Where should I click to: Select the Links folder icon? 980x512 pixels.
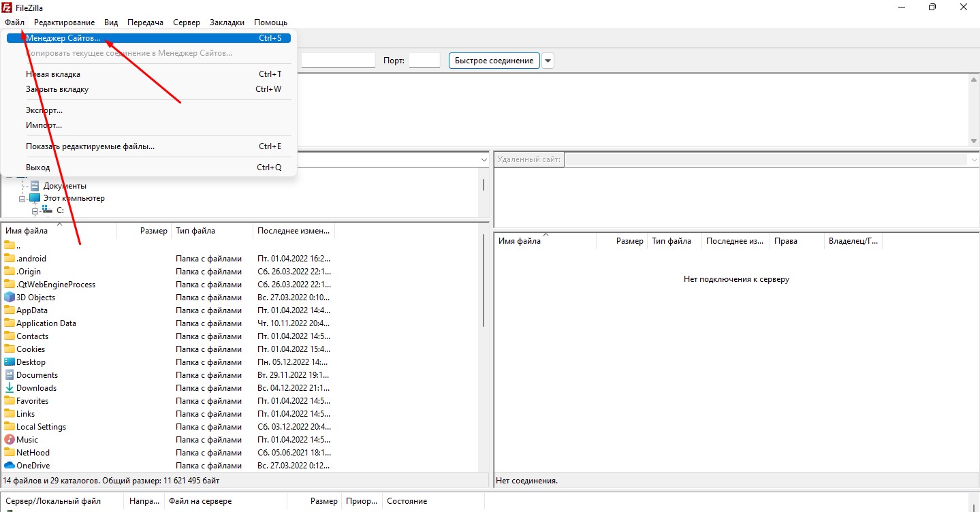10,414
